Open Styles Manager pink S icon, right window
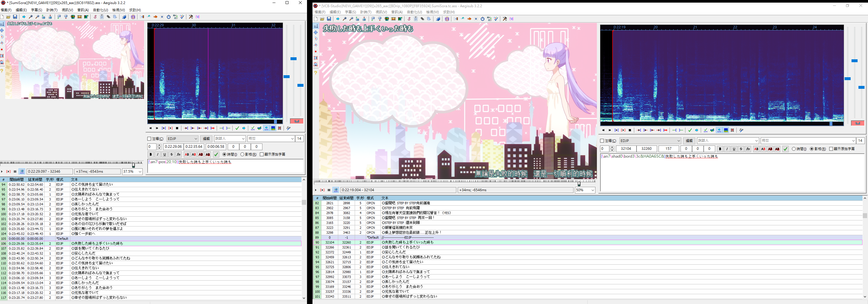The width and height of the screenshot is (868, 304). pos(409,19)
